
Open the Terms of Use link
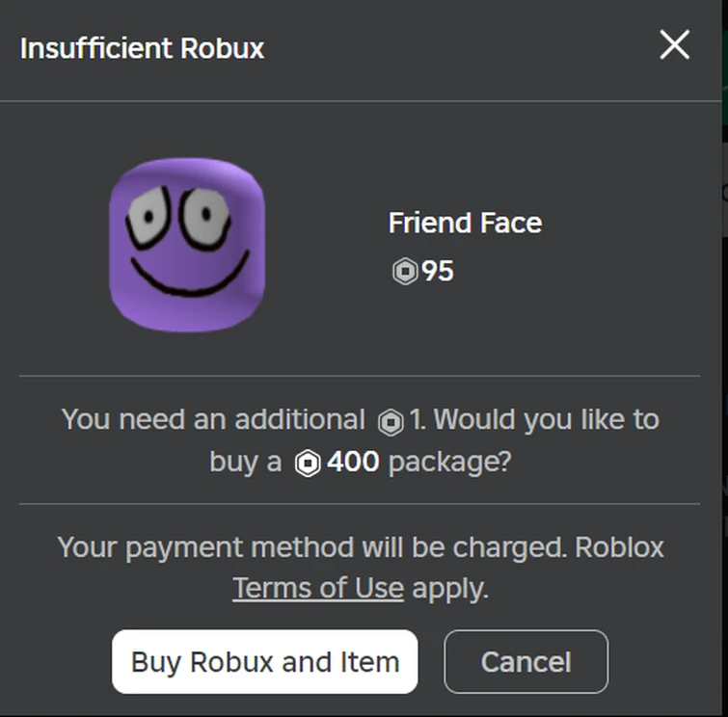click(x=318, y=588)
